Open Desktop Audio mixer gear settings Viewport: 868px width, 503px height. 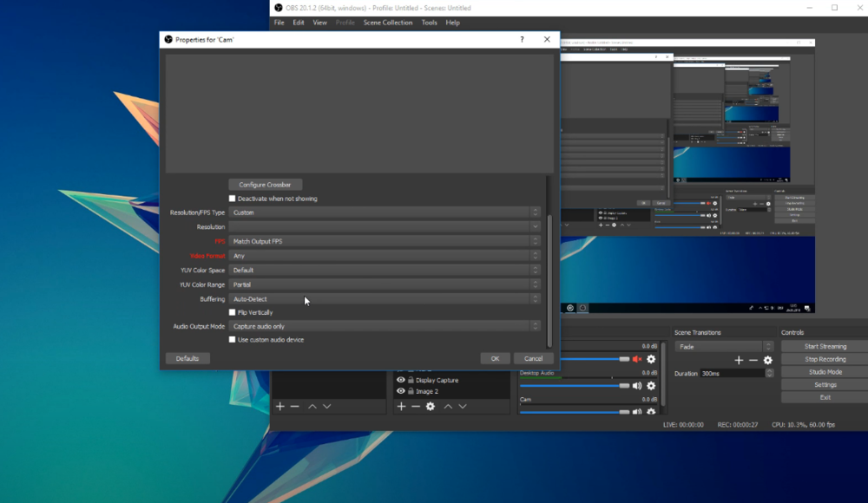tap(651, 386)
